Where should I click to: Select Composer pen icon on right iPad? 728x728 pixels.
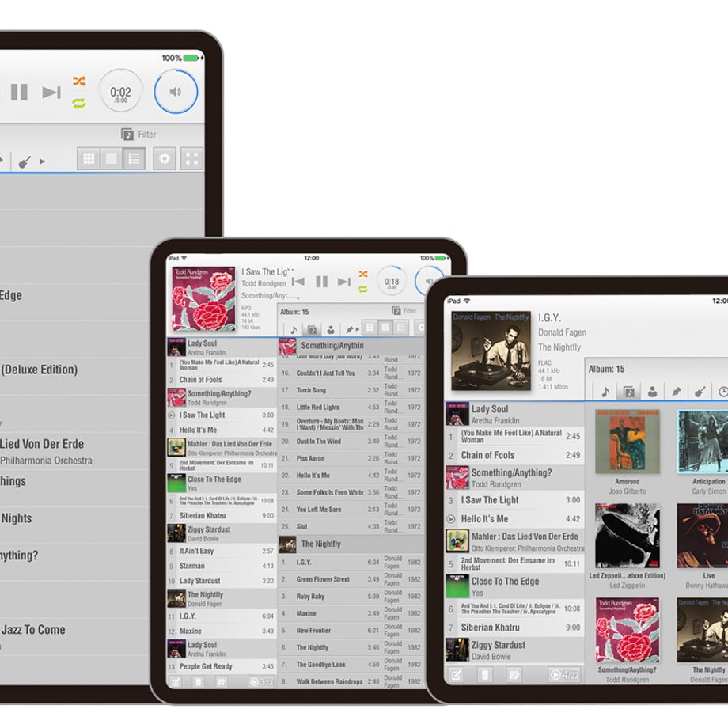tap(676, 392)
